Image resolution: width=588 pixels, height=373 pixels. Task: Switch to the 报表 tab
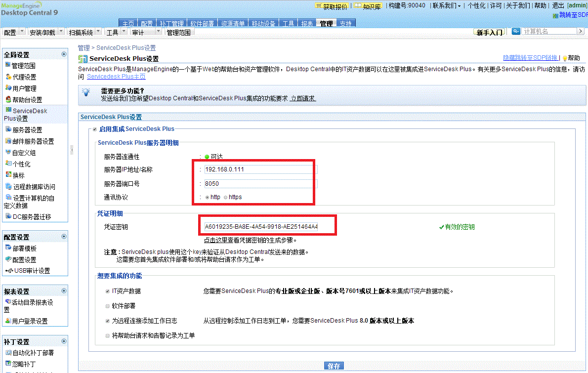click(307, 23)
